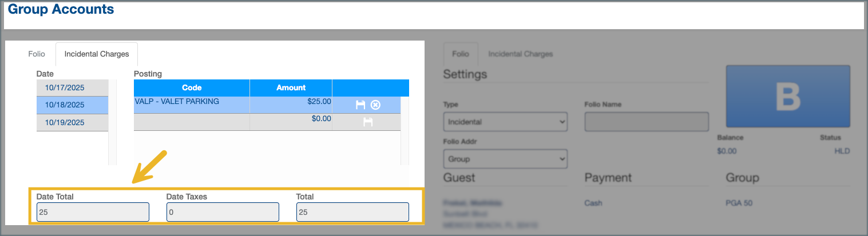Click the save icon on the empty posting row
Image resolution: width=868 pixels, height=236 pixels.
[368, 122]
